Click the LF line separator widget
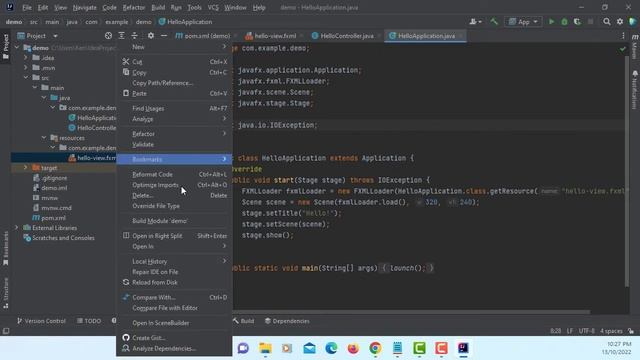The height and width of the screenshot is (360, 640). (x=569, y=331)
